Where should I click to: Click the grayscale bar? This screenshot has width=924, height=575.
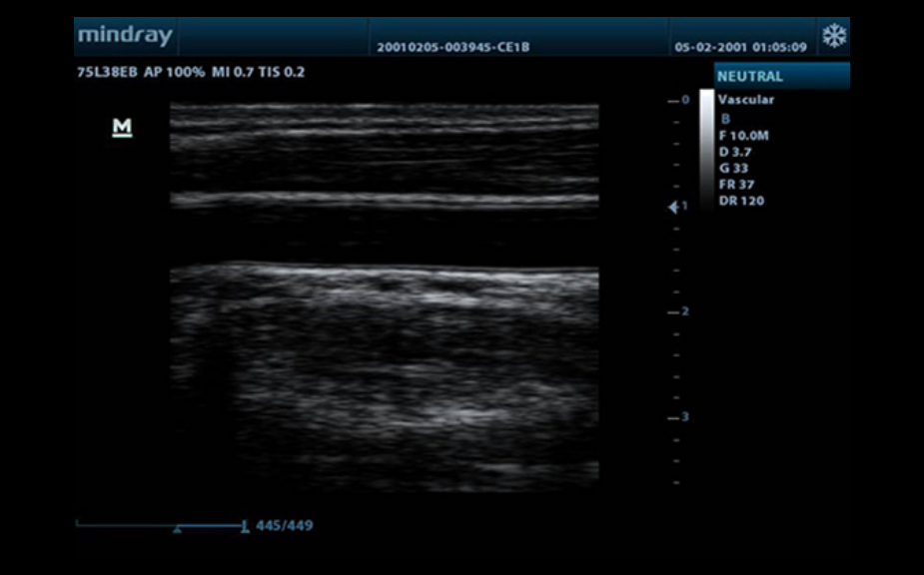(706, 149)
